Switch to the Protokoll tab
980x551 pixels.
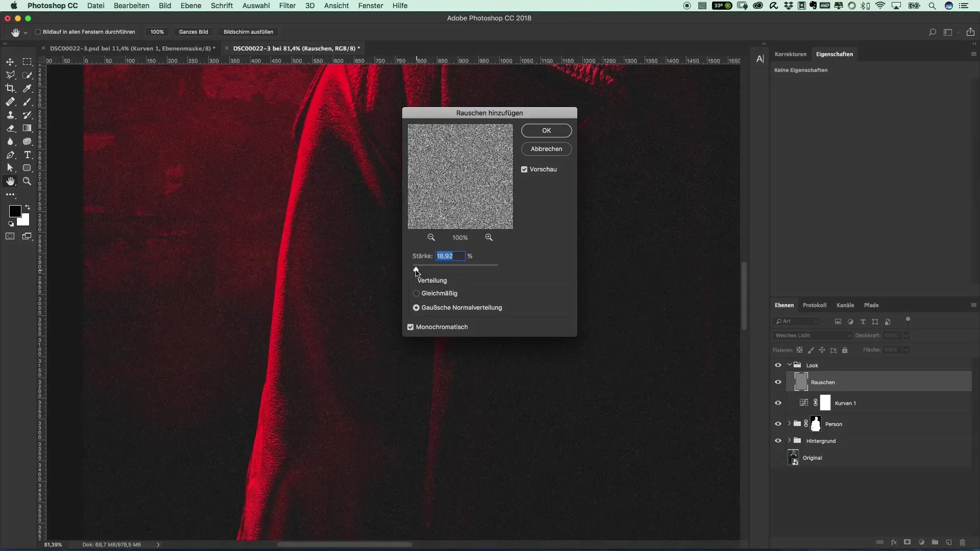[x=815, y=305]
